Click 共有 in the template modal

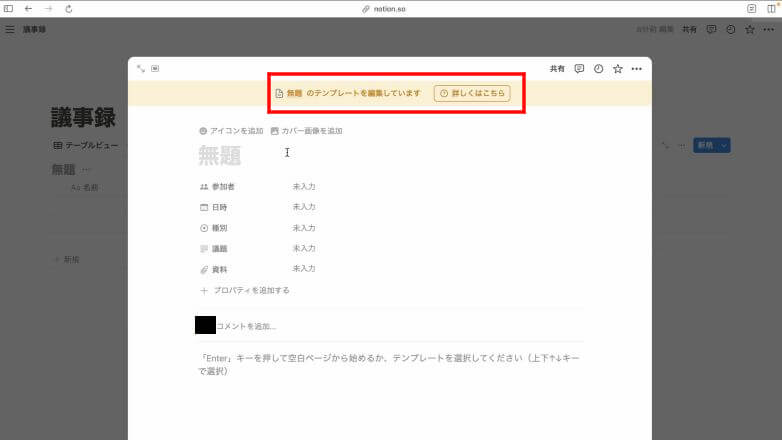click(x=557, y=69)
